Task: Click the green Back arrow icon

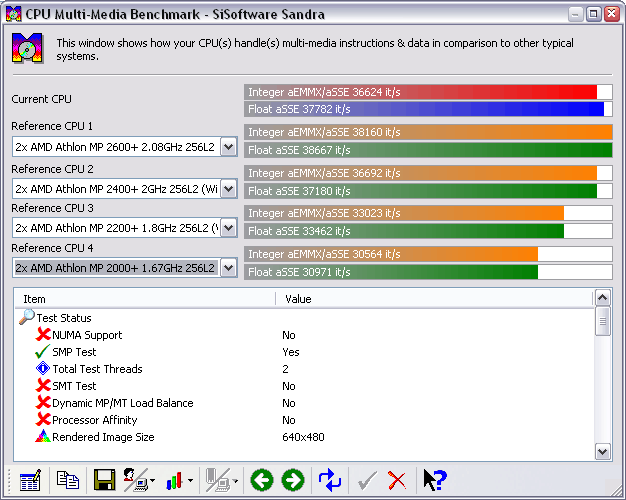Action: tap(261, 480)
